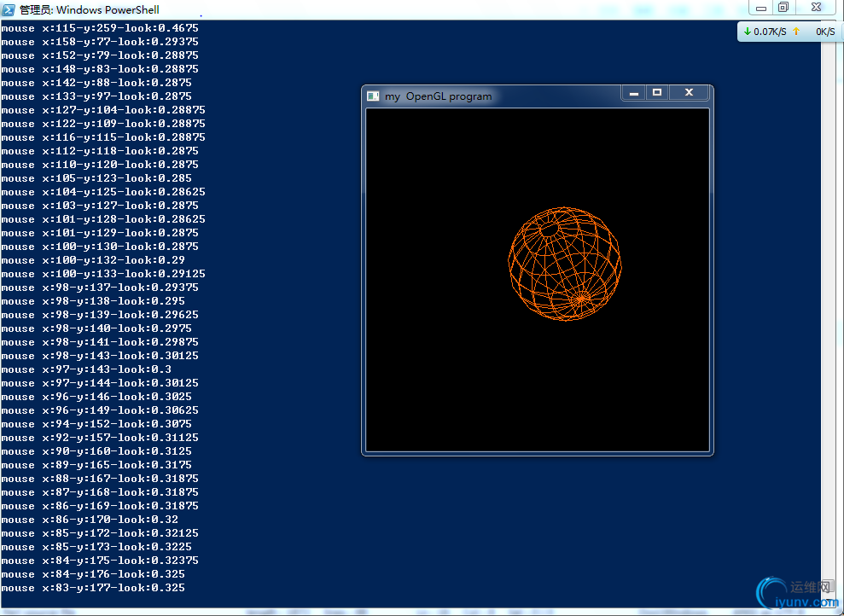The height and width of the screenshot is (616, 844).
Task: Click the line "mouse x:86-y:170-look:0.32"
Action: pyautogui.click(x=90, y=520)
